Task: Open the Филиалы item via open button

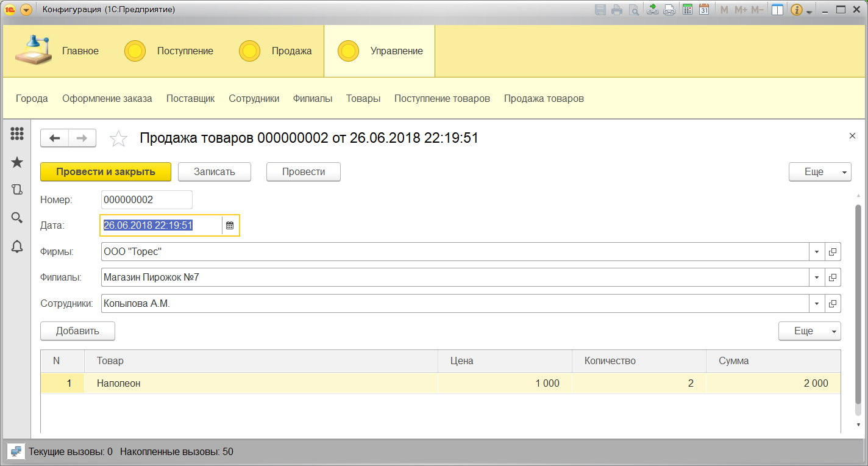Action: pyautogui.click(x=833, y=278)
